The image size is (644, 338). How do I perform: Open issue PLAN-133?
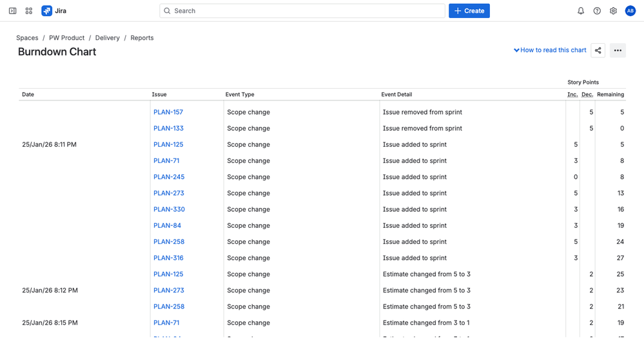[168, 128]
